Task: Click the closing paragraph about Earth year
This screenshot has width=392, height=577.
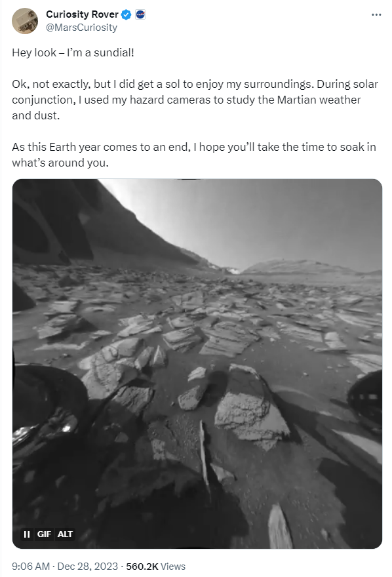Action: coord(194,155)
